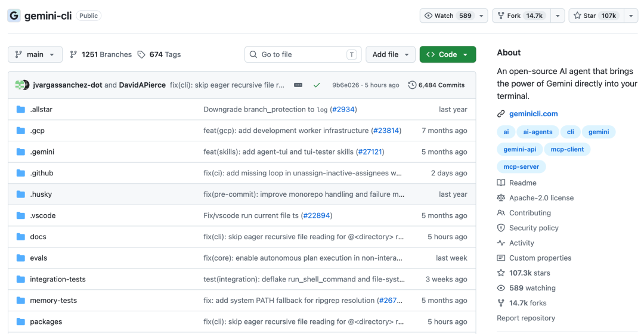The image size is (644, 334).
Task: Open the integration-tests folder name
Action: click(58, 279)
